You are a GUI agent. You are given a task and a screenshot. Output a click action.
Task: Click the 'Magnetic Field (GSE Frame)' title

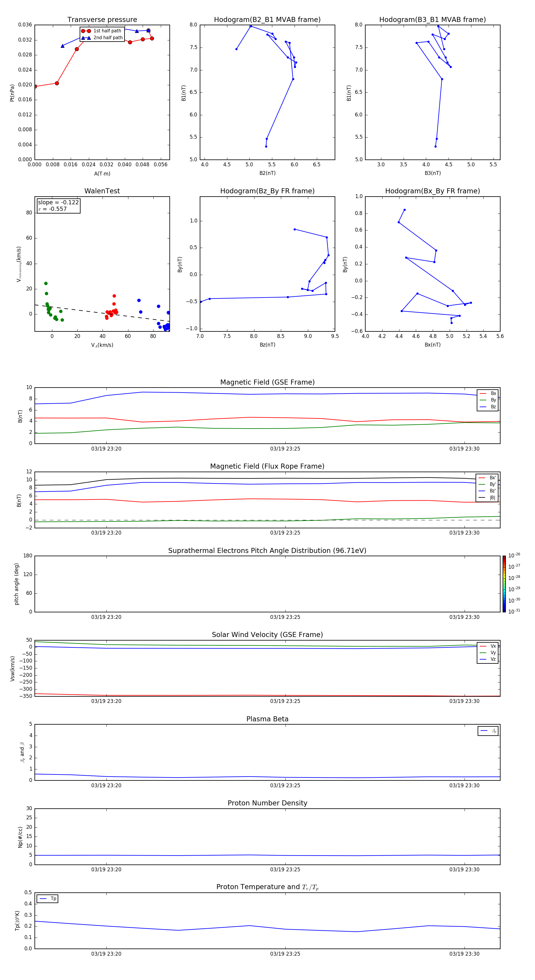click(267, 382)
